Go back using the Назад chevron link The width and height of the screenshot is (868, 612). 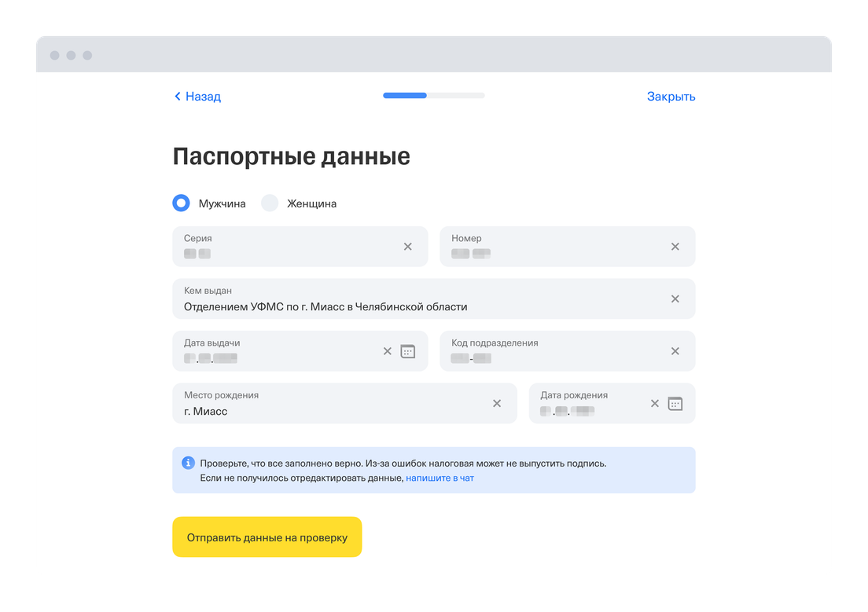(x=197, y=97)
